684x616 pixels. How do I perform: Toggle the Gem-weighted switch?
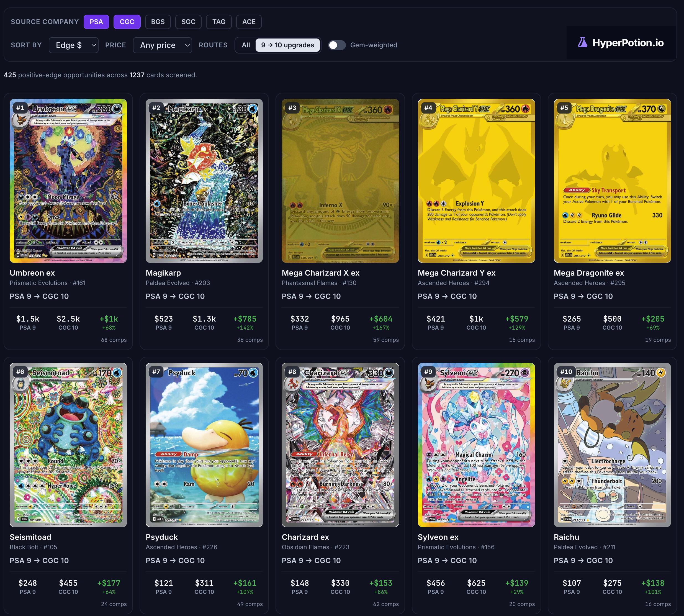pyautogui.click(x=337, y=45)
